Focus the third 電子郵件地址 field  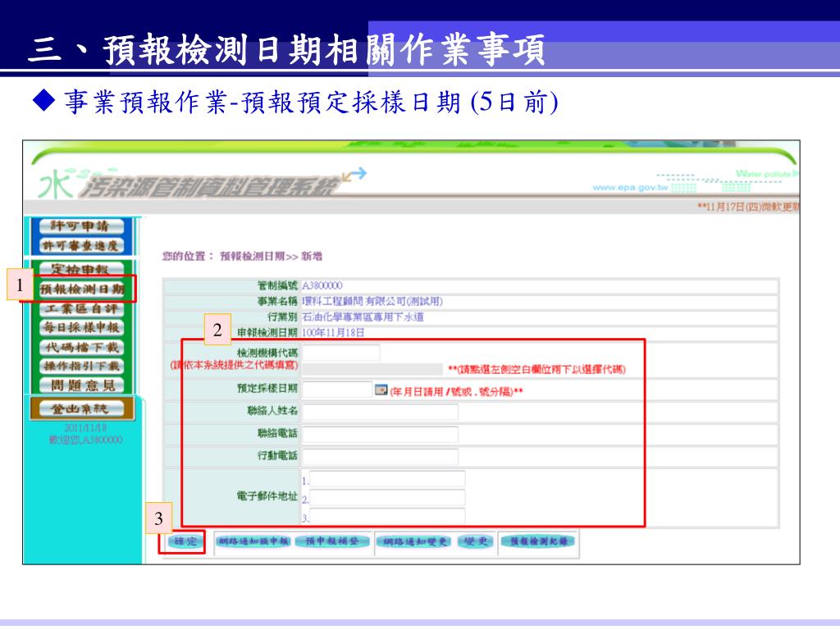click(387, 517)
